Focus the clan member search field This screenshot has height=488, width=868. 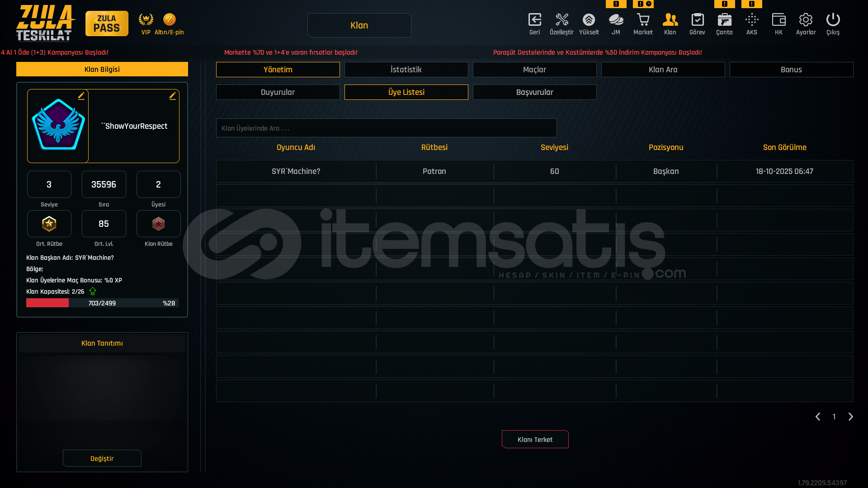[x=386, y=128]
